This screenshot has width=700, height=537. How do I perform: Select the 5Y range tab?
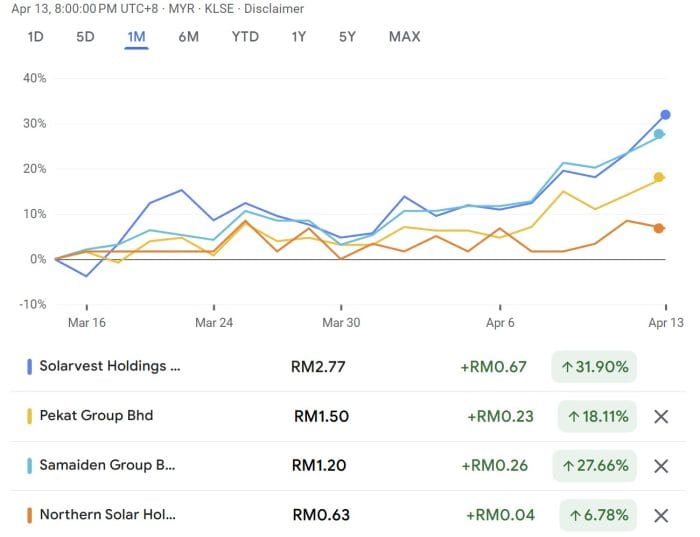pos(347,37)
